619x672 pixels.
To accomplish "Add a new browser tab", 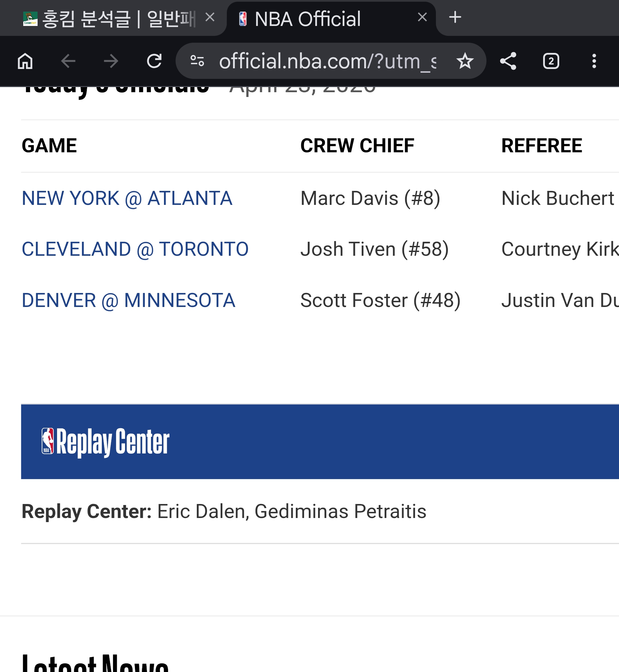I will click(x=455, y=17).
